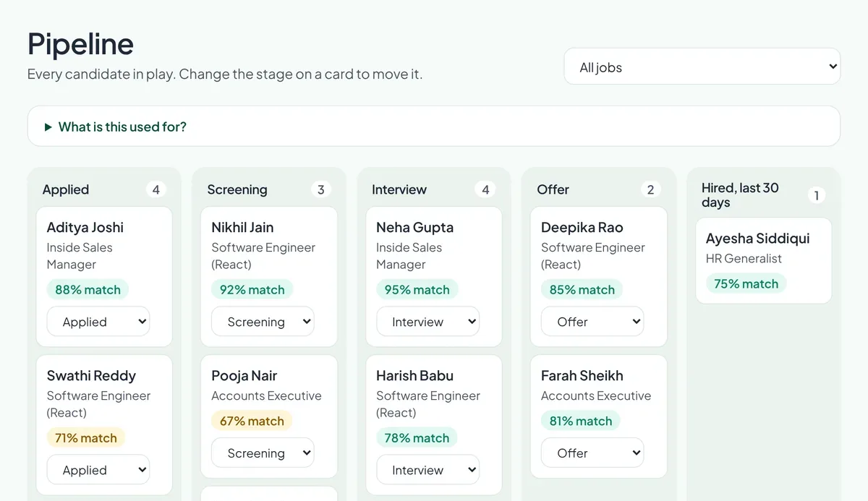The width and height of the screenshot is (868, 501).
Task: Click the Hired column count badge
Action: (x=816, y=195)
